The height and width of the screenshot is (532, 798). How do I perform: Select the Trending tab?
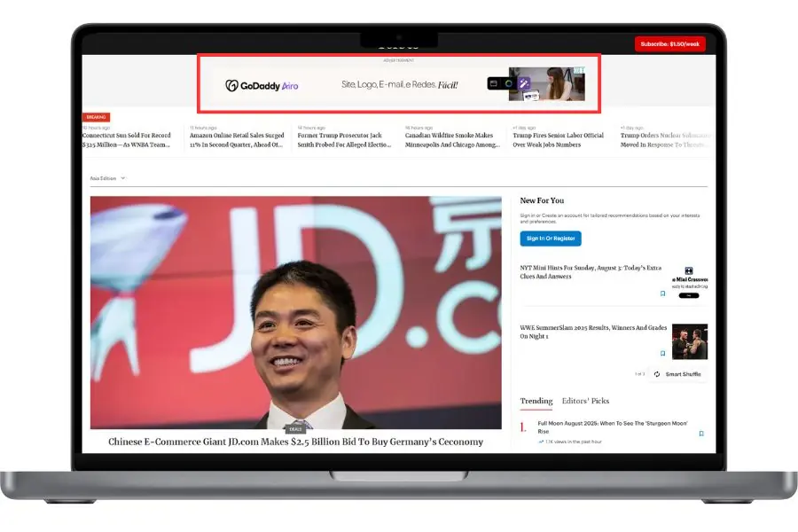[536, 401]
